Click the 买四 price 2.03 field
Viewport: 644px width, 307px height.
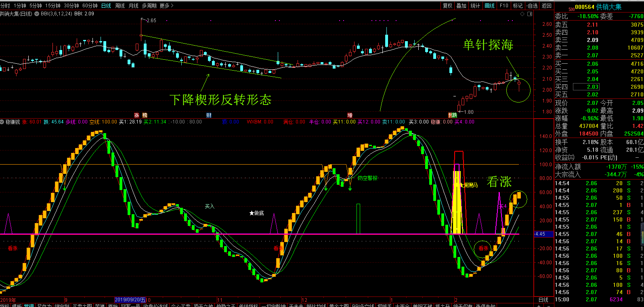click(x=586, y=87)
